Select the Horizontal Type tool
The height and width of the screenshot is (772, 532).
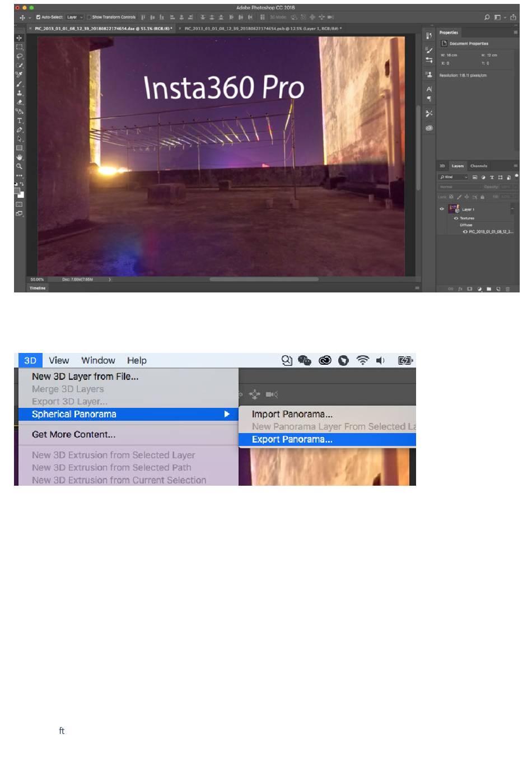pos(20,120)
